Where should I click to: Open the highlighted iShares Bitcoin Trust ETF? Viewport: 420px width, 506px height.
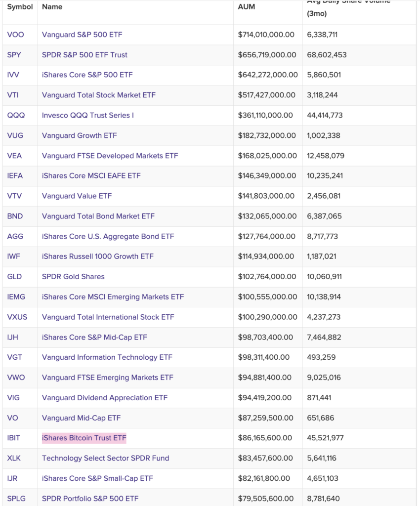pyautogui.click(x=84, y=438)
